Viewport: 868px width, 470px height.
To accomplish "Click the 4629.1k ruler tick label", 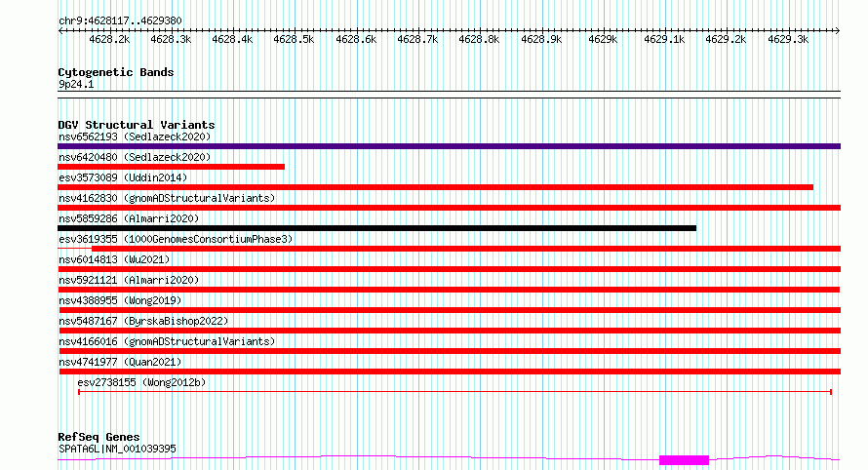I will (x=664, y=39).
